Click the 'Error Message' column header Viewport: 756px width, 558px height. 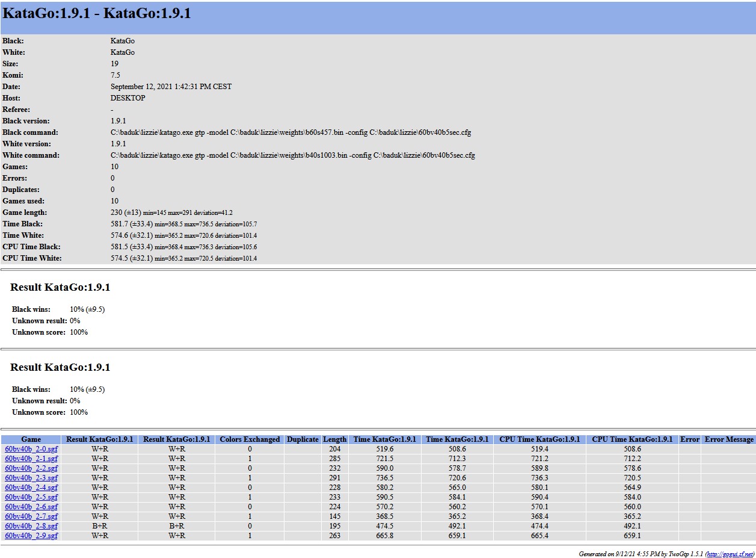click(x=728, y=439)
